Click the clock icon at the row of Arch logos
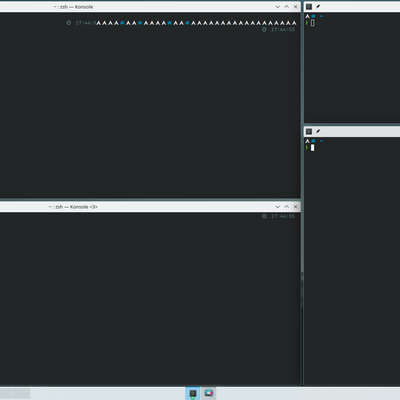The width and height of the screenshot is (400, 400). [x=69, y=23]
